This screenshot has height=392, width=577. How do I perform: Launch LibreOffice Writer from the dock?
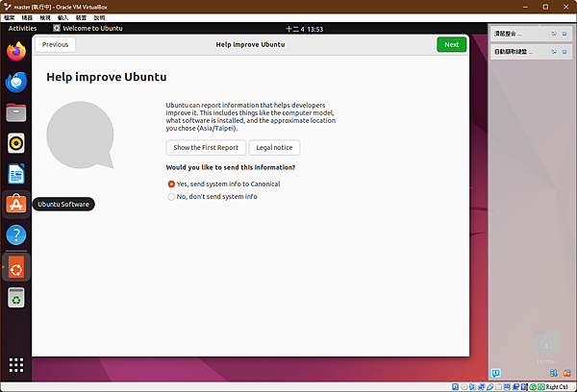[16, 174]
